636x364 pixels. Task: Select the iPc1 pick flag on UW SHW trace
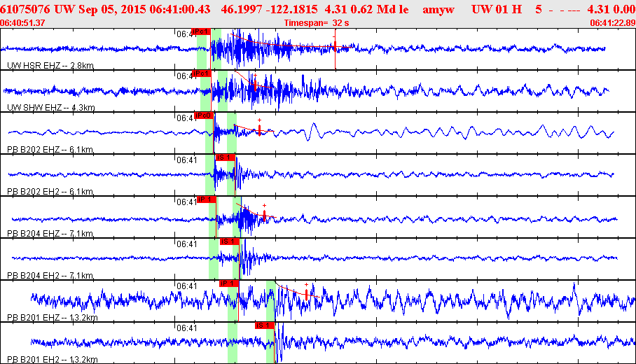point(201,73)
